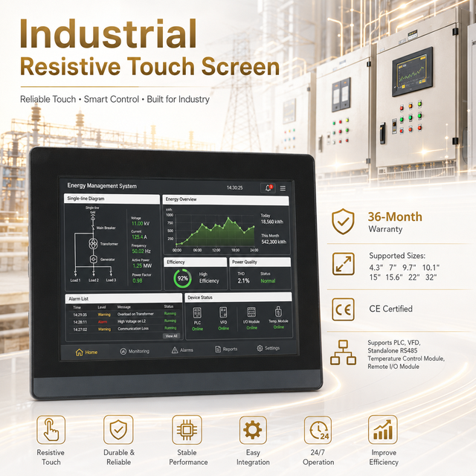Click the 36-Month Warranty shield icon
Viewport: 476px width, 476px height.
pos(343,222)
